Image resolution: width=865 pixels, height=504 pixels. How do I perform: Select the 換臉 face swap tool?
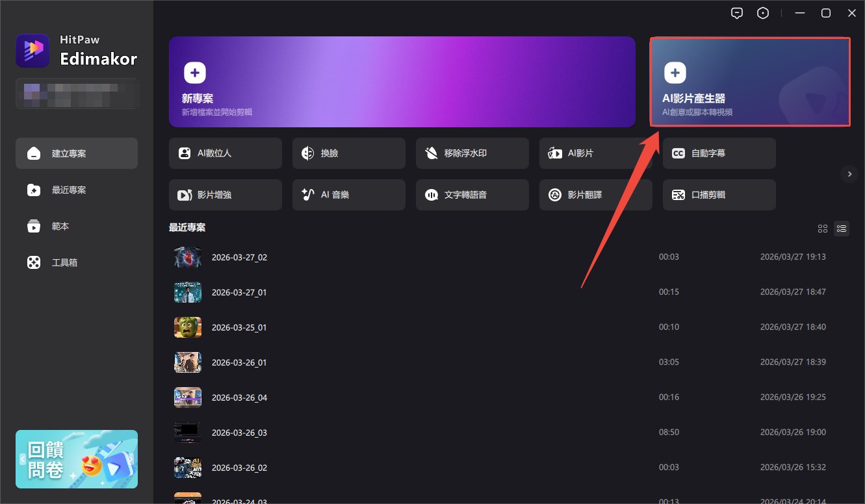click(348, 153)
